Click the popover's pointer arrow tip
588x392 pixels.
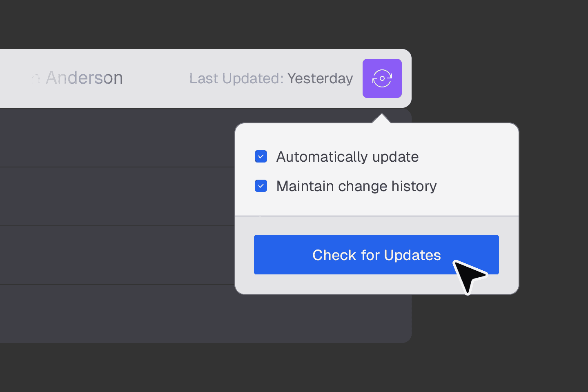coord(381,116)
